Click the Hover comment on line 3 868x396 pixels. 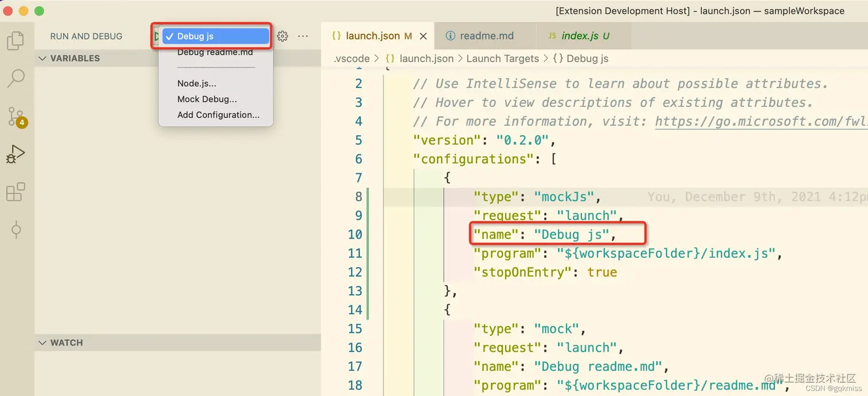[x=613, y=103]
